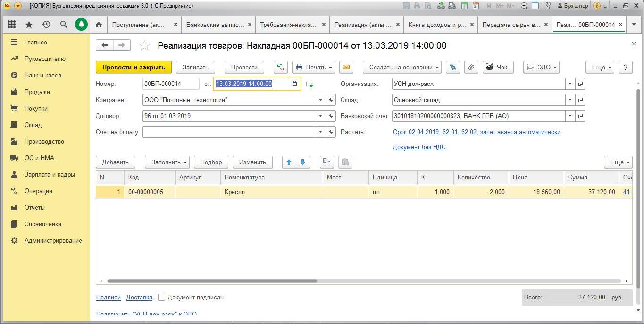Click the Бухгалтер user name in the title bar

pyautogui.click(x=573, y=6)
